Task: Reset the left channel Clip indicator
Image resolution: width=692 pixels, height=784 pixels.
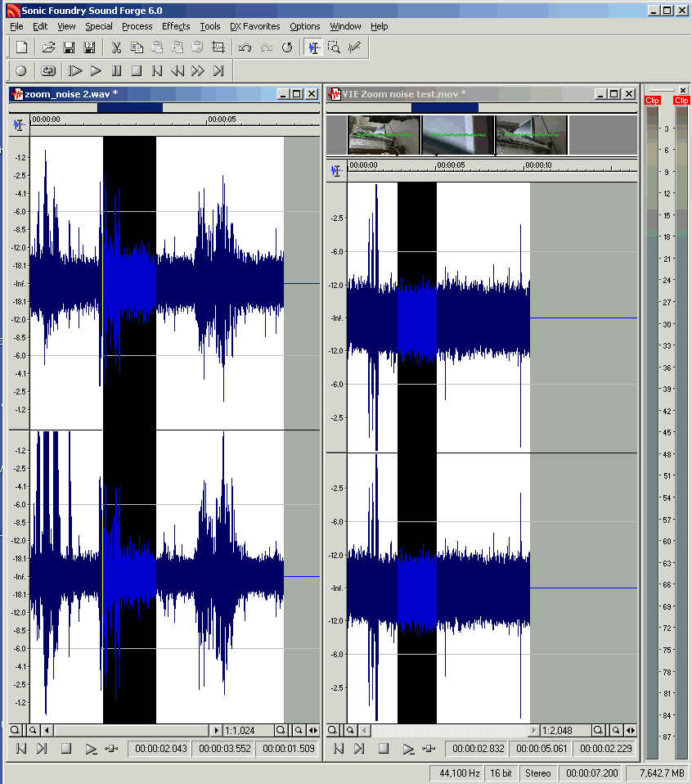Action: pyautogui.click(x=652, y=101)
